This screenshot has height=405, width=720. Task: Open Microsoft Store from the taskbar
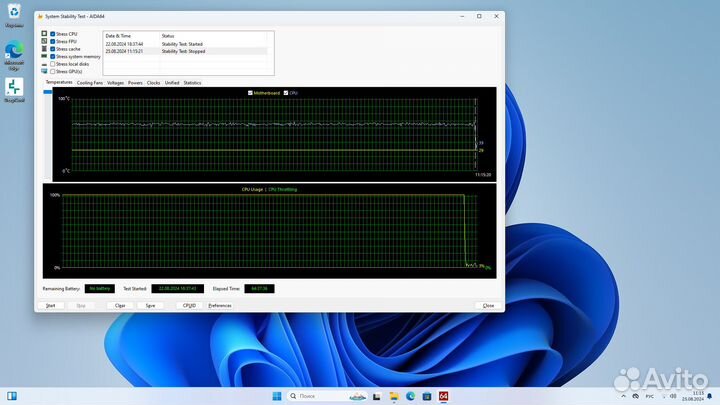(427, 397)
